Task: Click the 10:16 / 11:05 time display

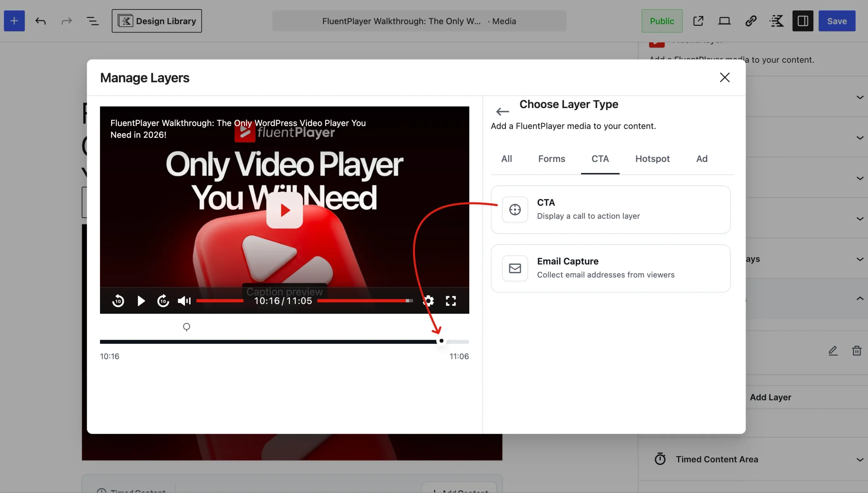Action: click(283, 301)
